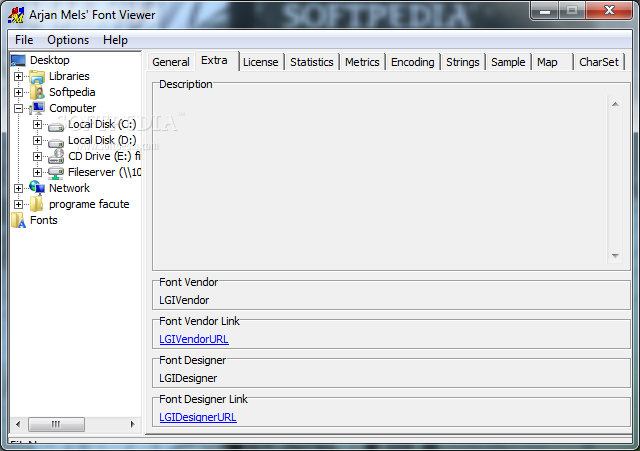Select Network label in the tree
The image size is (640, 451).
coord(69,188)
